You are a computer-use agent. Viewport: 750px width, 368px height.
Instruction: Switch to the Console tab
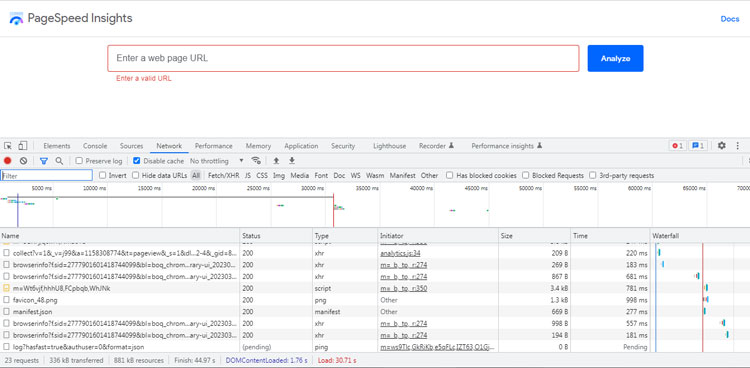click(95, 146)
